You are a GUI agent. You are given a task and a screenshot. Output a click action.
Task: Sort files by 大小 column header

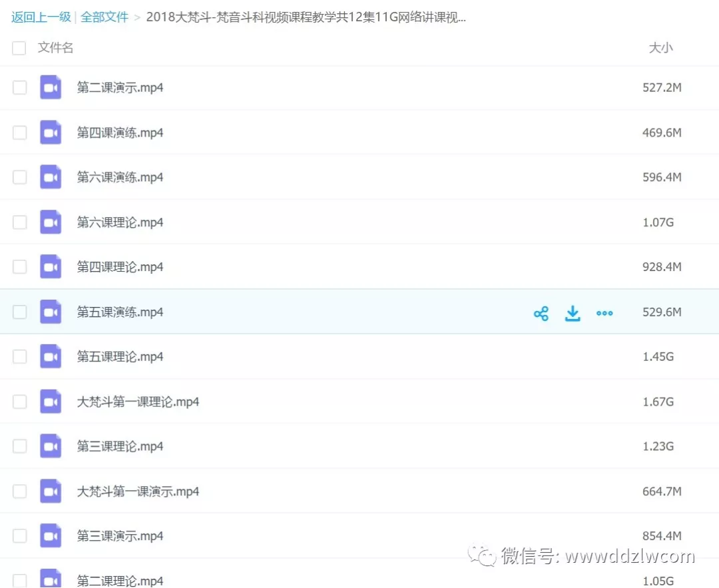point(660,48)
